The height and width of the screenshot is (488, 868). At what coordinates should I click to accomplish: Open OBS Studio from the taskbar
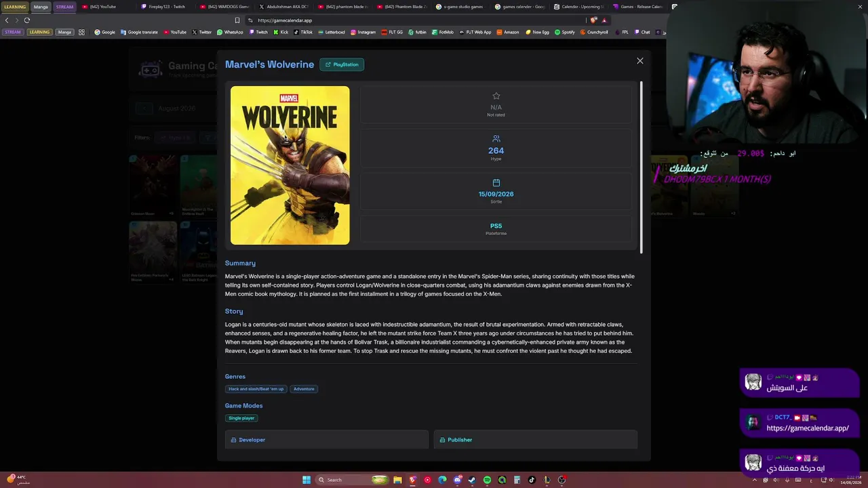click(561, 480)
